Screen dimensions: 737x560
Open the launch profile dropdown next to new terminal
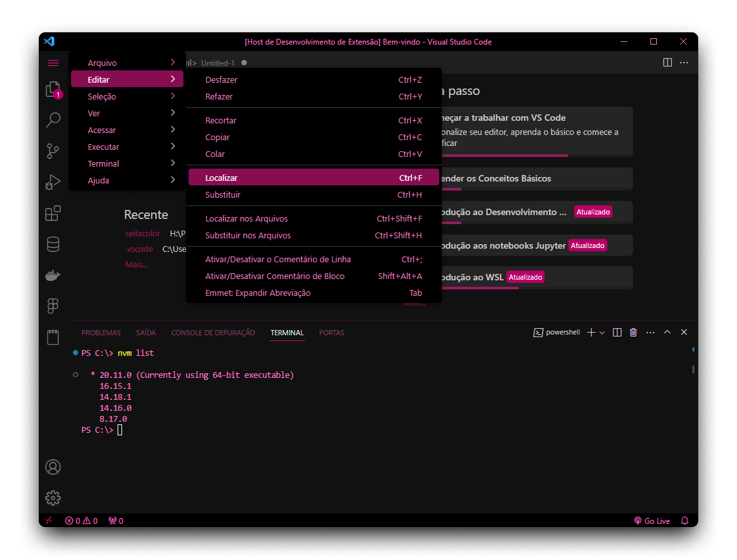pos(602,333)
